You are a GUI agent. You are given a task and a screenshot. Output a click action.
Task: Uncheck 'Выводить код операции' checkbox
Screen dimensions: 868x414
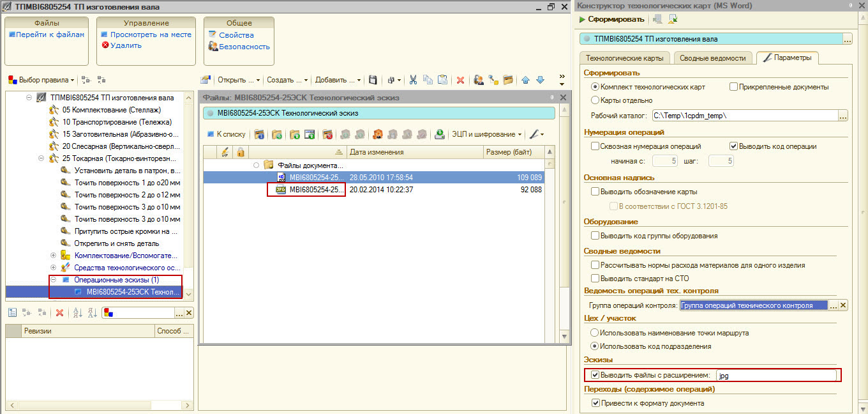[x=733, y=146]
